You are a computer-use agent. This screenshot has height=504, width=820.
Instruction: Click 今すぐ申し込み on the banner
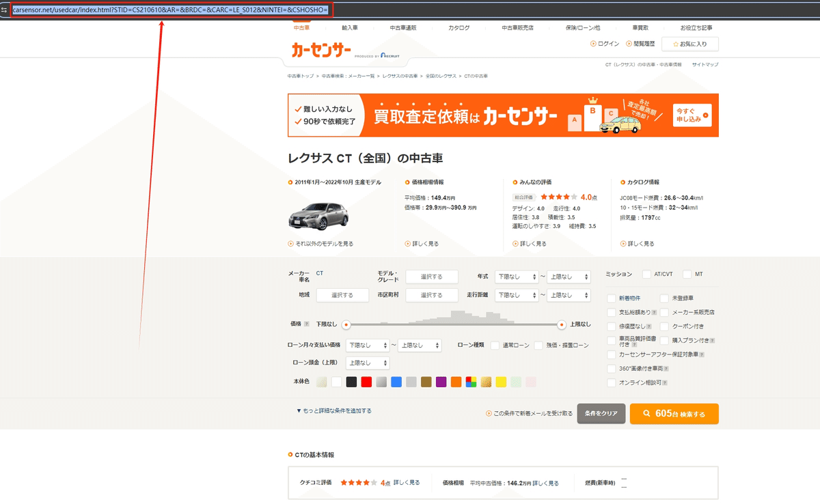coord(692,115)
